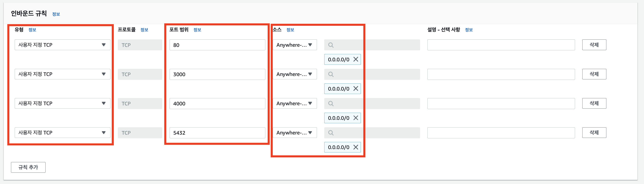Open 정보 link next to 프로토콜 header

144,30
